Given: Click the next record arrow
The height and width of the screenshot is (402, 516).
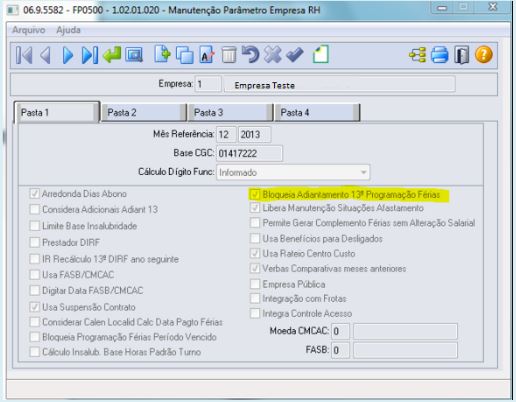Looking at the screenshot, I should pyautogui.click(x=68, y=55).
